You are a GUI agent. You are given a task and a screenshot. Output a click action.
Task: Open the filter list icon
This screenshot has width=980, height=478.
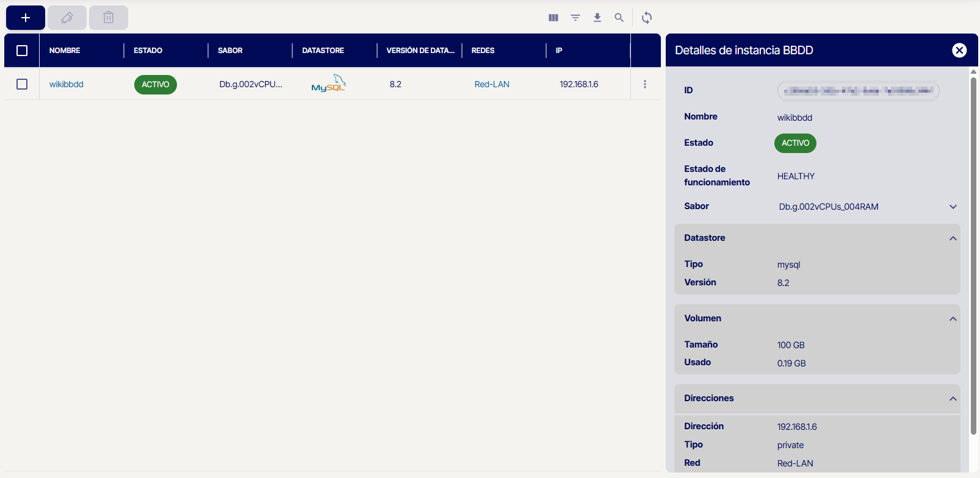click(x=575, y=18)
